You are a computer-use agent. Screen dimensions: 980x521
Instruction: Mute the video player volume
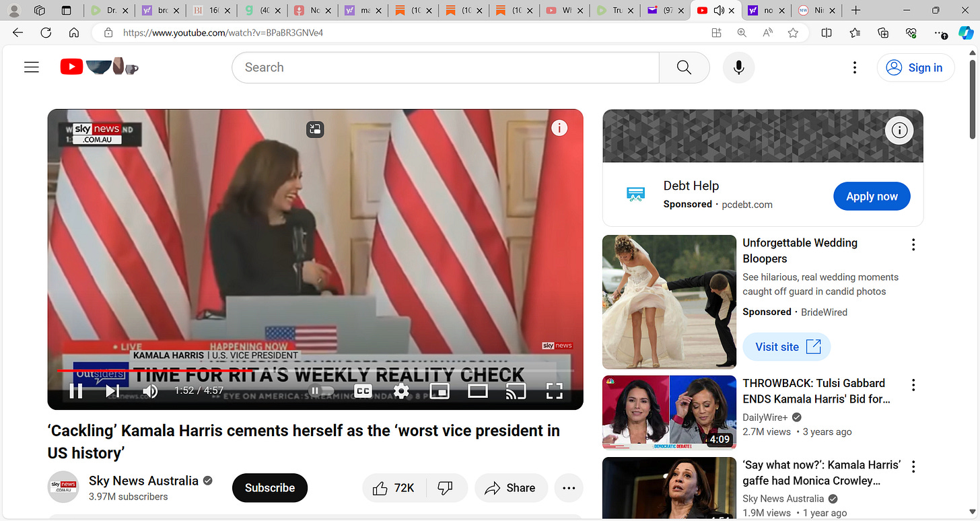(150, 391)
